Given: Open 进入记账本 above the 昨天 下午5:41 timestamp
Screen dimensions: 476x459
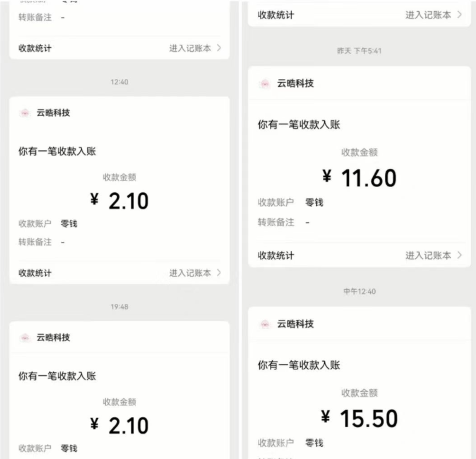Looking at the screenshot, I should 428,15.
